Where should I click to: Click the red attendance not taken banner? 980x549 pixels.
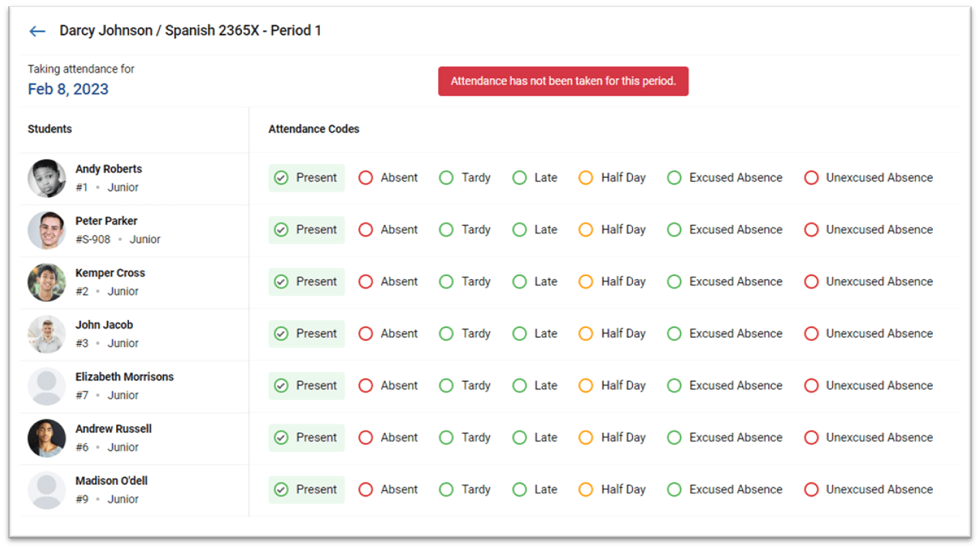click(563, 81)
